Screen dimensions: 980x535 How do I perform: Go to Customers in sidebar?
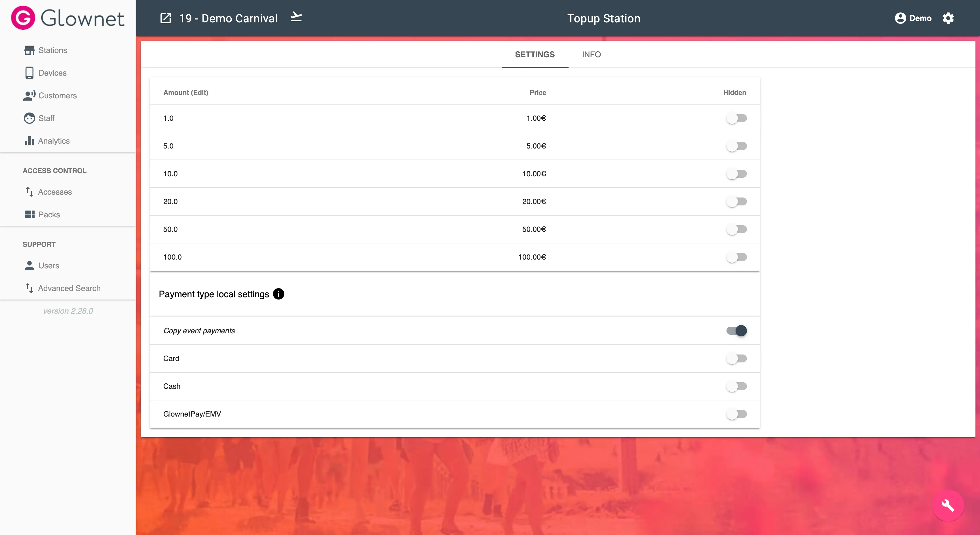tap(58, 95)
